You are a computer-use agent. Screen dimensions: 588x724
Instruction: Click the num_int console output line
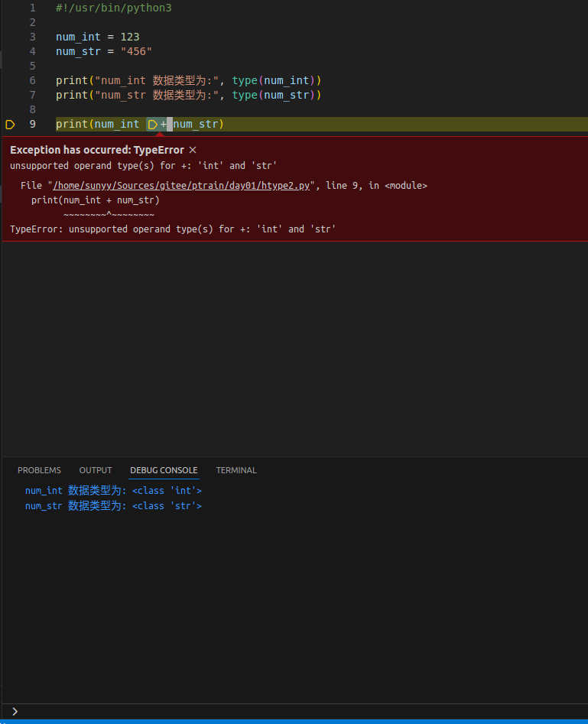113,491
